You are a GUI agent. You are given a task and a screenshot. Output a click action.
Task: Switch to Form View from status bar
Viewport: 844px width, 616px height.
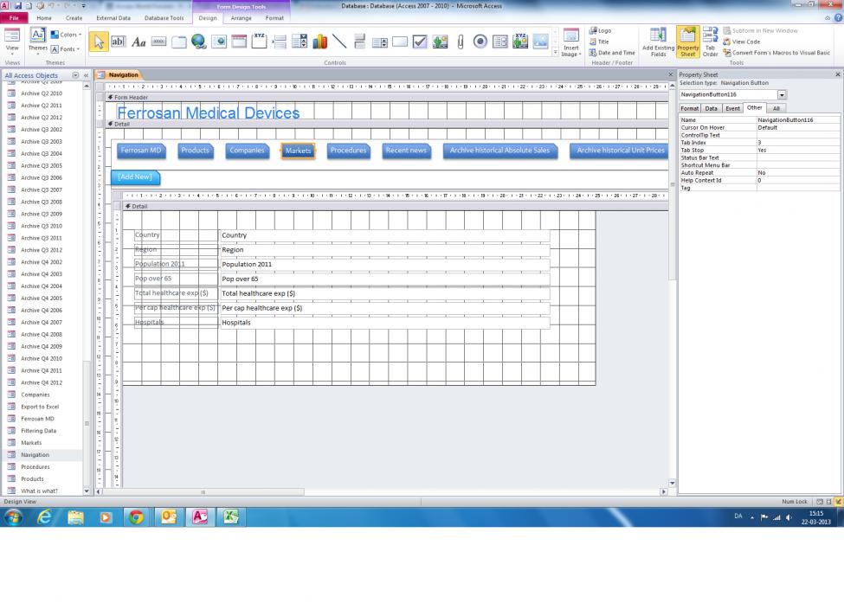click(x=820, y=502)
